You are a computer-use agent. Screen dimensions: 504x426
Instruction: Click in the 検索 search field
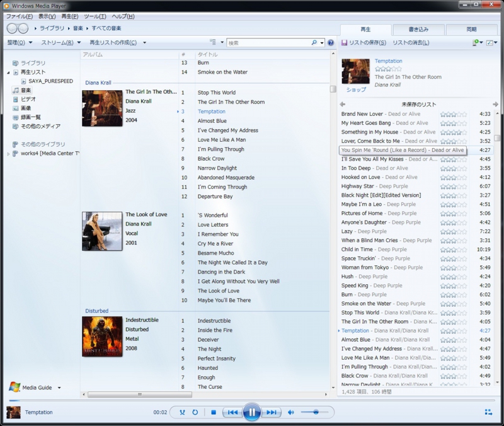point(268,43)
